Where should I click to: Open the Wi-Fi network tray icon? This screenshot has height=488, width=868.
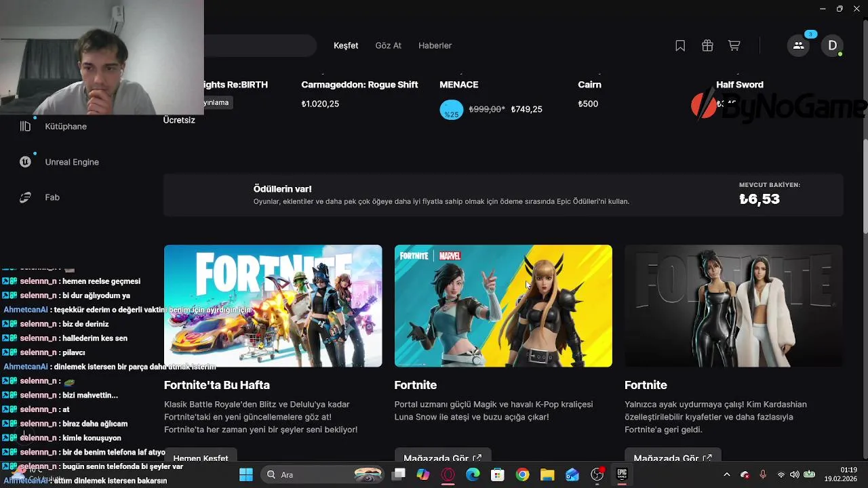(781, 474)
